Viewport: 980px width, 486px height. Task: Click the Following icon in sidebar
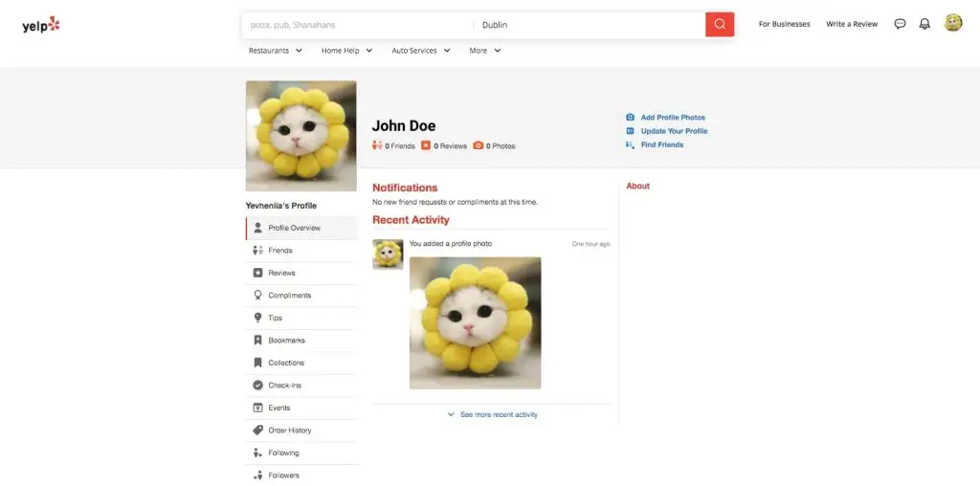click(x=257, y=453)
